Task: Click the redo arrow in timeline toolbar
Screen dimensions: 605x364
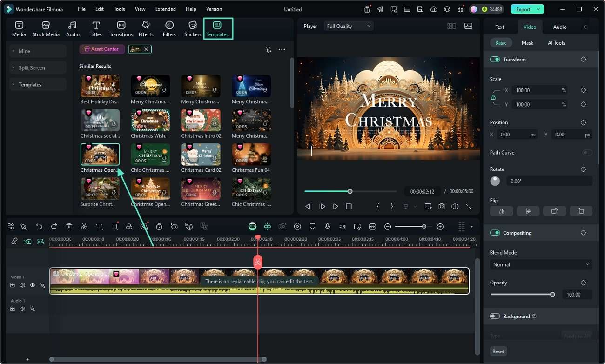Action: (x=54, y=226)
